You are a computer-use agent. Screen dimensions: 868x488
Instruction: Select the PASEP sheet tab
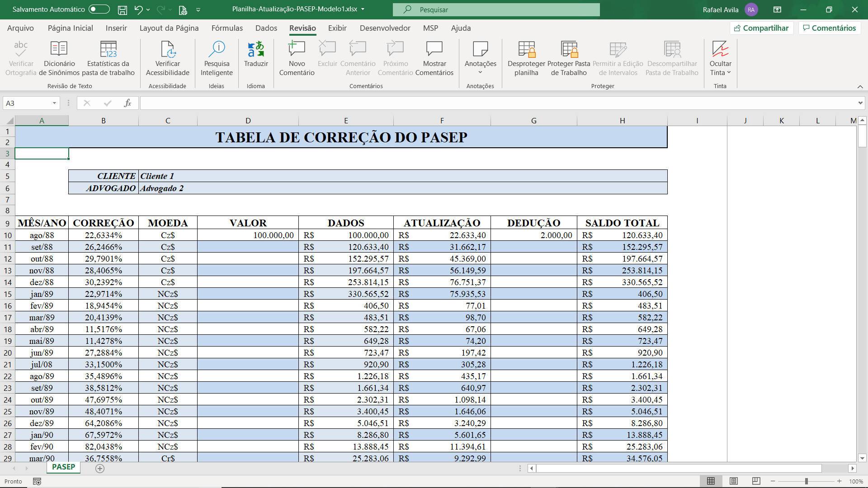click(x=63, y=467)
